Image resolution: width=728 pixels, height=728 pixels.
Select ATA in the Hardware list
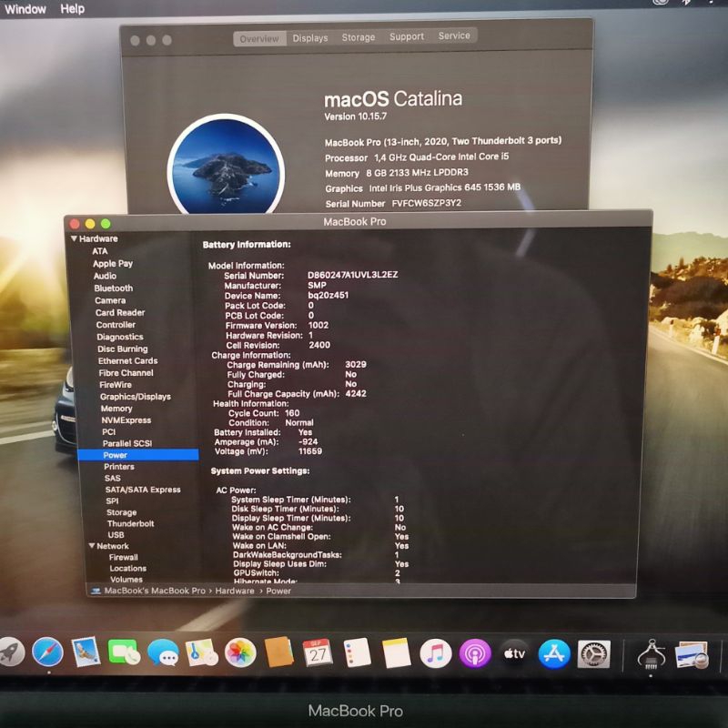tap(100, 251)
